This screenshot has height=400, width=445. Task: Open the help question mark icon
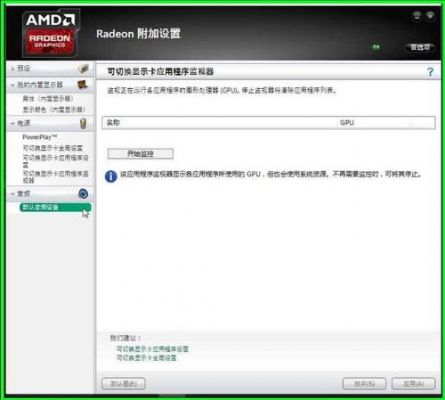point(430,72)
